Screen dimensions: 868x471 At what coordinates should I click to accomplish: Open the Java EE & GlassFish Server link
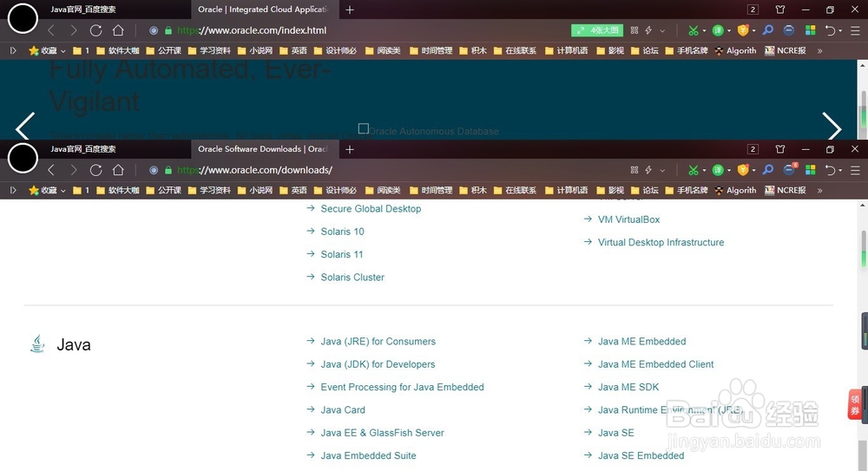pos(382,433)
